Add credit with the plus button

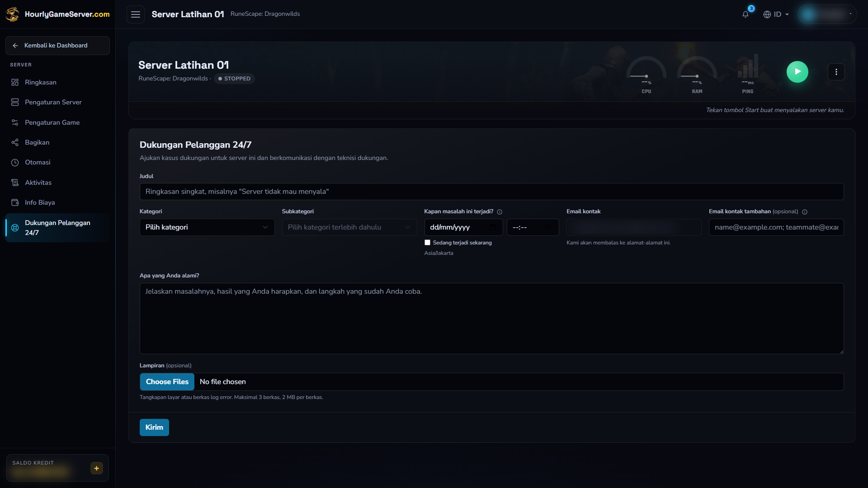coord(97,469)
